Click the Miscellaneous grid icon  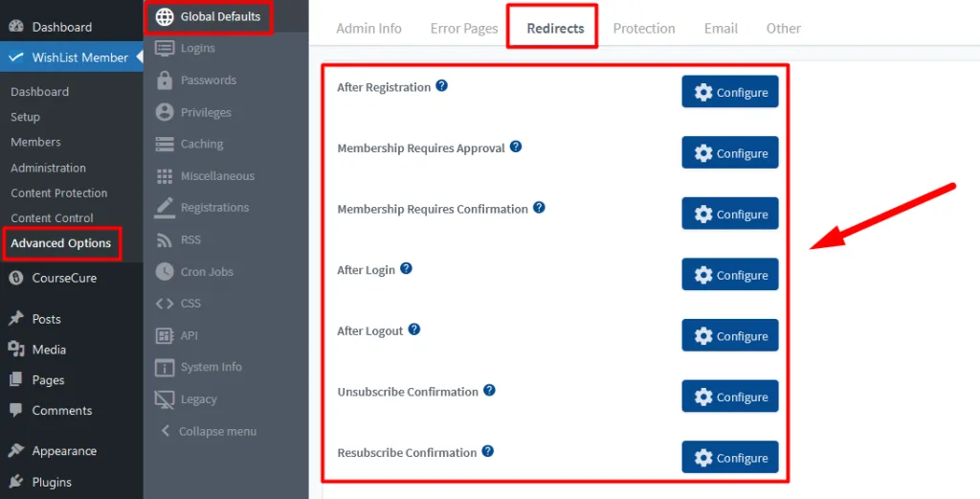pos(165,176)
